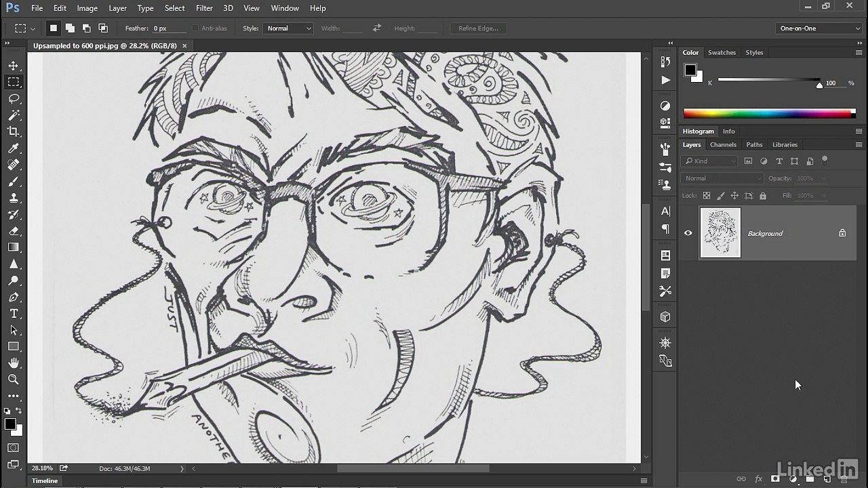
Task: Hide the Background layer eye icon
Action: 688,233
